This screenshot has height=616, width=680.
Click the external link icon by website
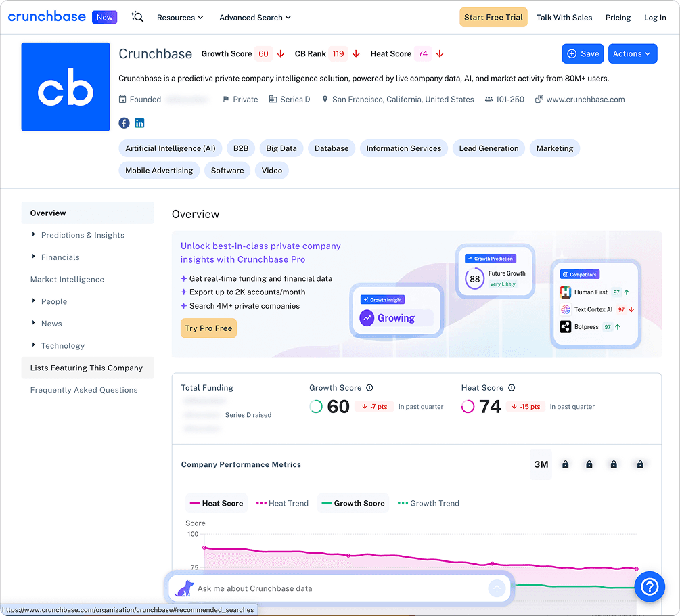[539, 100]
